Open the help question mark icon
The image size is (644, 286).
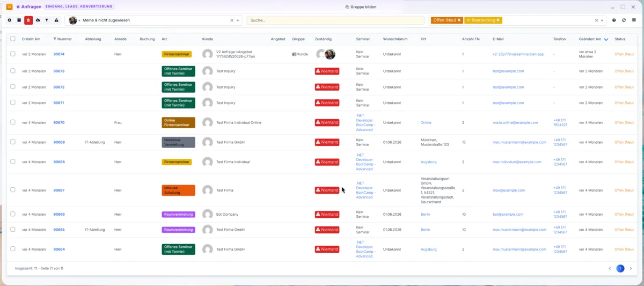[614, 20]
